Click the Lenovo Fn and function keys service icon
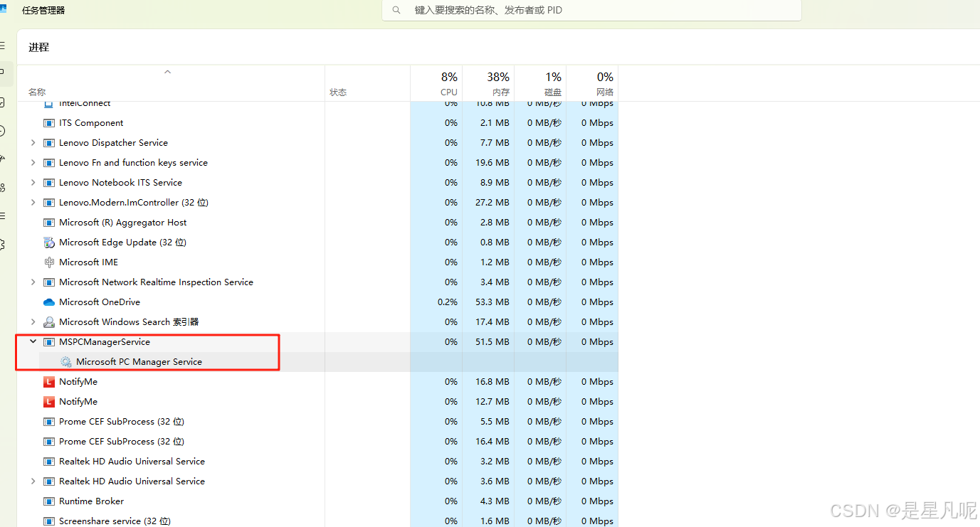Screen dimensions: 980x527 tap(49, 163)
